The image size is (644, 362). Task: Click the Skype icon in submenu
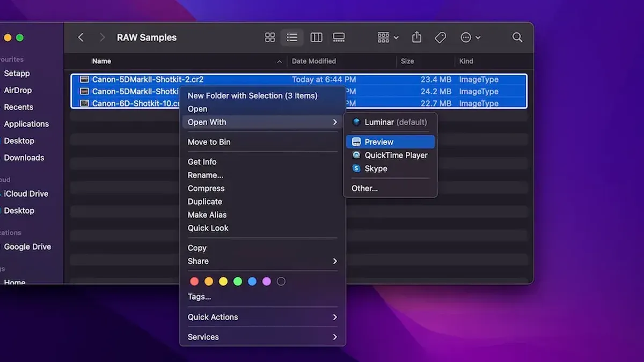click(356, 168)
